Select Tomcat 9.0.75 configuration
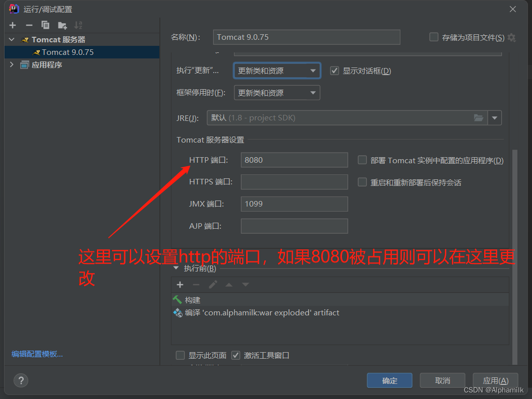Screen dimensions: 532x399 [82, 52]
